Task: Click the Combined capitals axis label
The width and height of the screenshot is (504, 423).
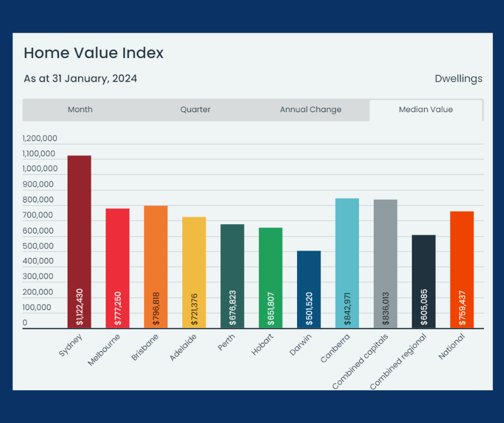Action: coord(360,362)
